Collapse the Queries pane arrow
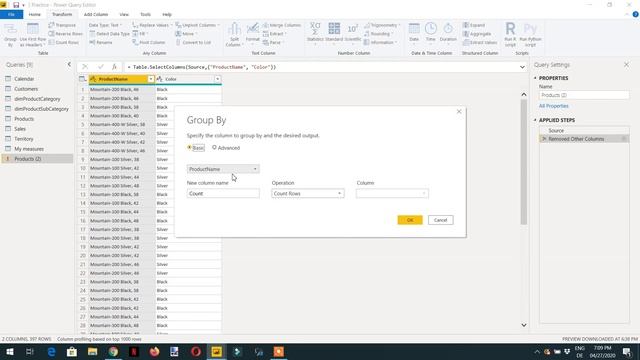The width and height of the screenshot is (640, 360). (x=69, y=64)
